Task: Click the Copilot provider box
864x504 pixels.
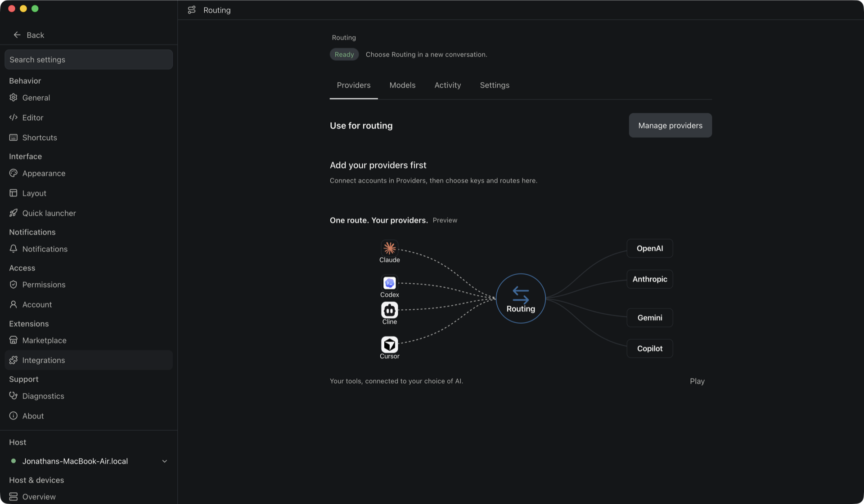Action: (650, 348)
